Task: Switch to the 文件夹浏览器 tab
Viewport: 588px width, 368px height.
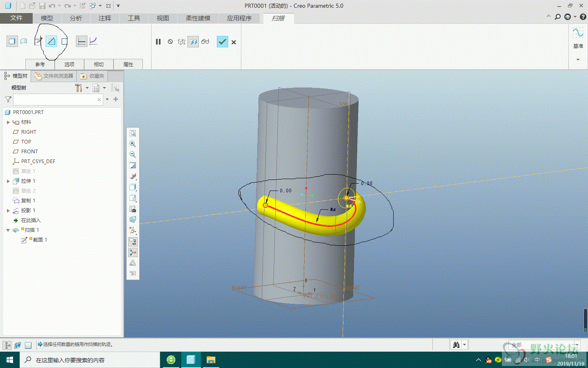Action: tap(54, 76)
